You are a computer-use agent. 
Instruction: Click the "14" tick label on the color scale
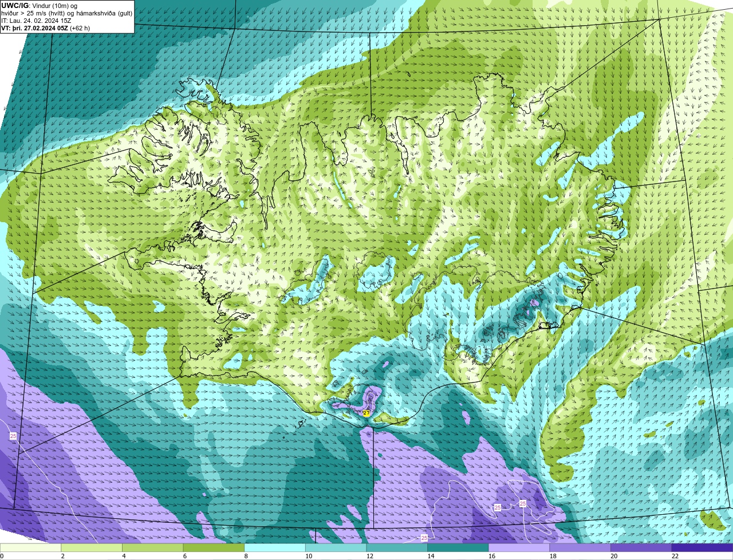click(x=431, y=556)
